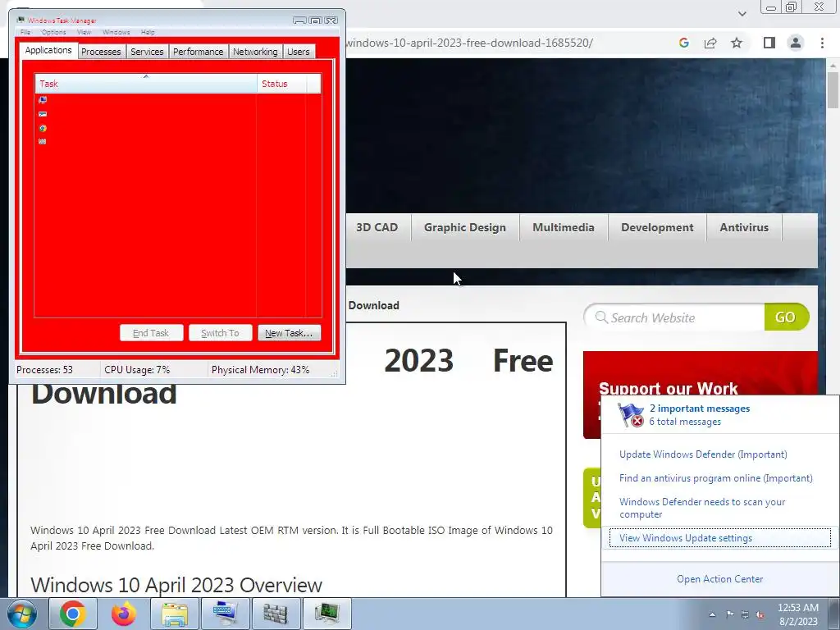Sort the task list by Status column
Viewport: 840px width, 630px height.
click(x=282, y=84)
